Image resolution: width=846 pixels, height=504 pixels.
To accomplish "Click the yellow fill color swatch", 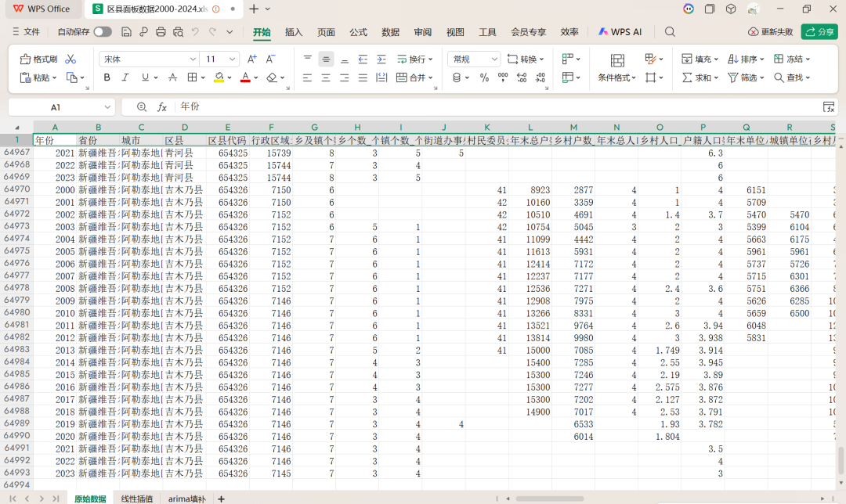I will click(219, 77).
